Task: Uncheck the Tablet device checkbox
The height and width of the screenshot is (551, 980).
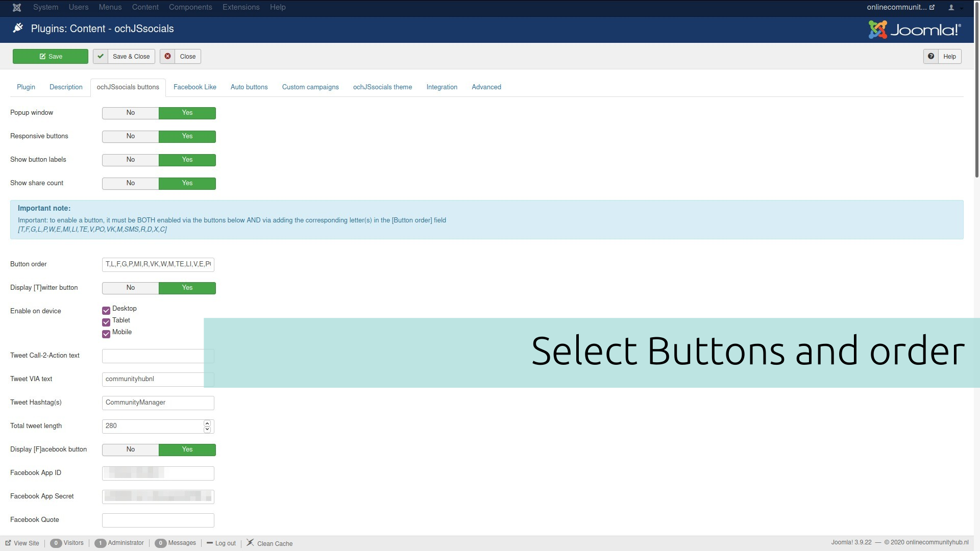Action: coord(106,322)
